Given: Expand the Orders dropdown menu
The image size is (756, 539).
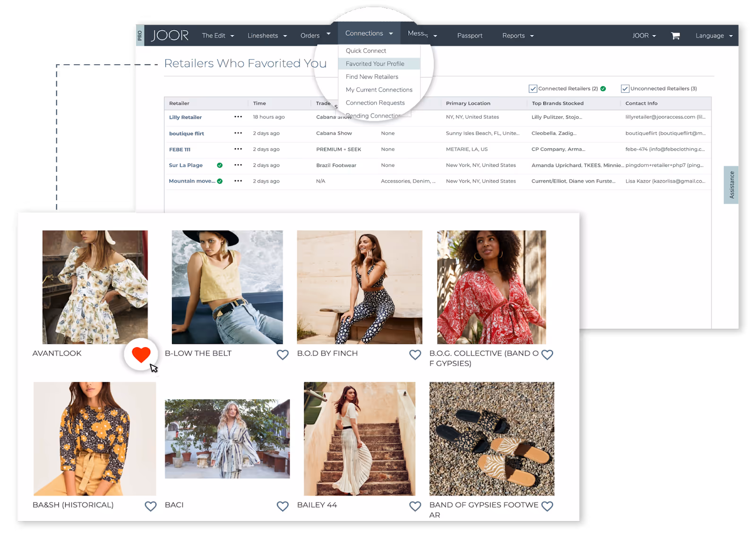Looking at the screenshot, I should click(x=315, y=36).
